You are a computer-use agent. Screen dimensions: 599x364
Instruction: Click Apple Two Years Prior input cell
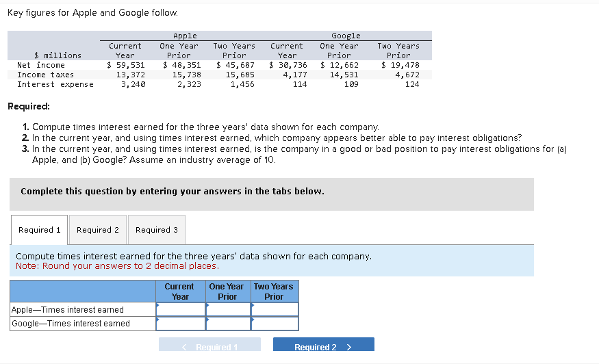coord(275,309)
